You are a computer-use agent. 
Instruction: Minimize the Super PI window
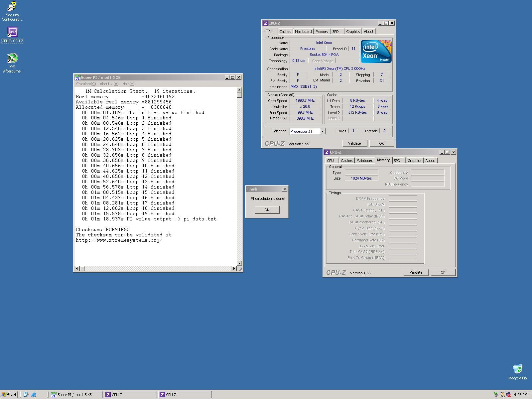(227, 77)
